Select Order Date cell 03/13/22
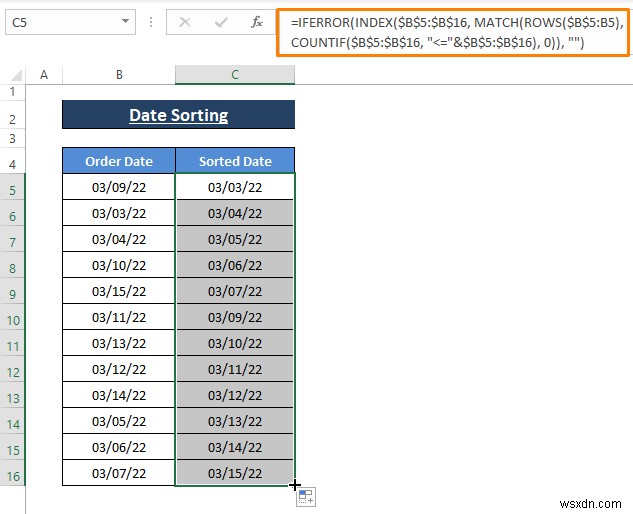 coord(119,343)
